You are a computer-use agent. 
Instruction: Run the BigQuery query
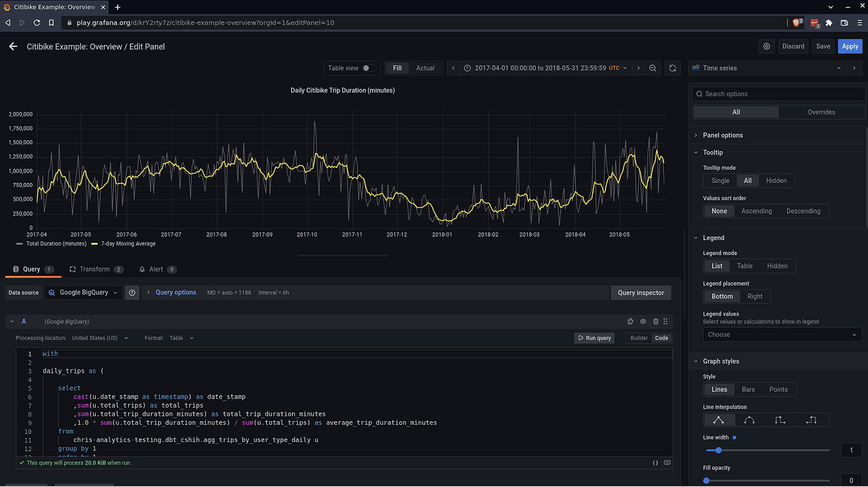[594, 338]
